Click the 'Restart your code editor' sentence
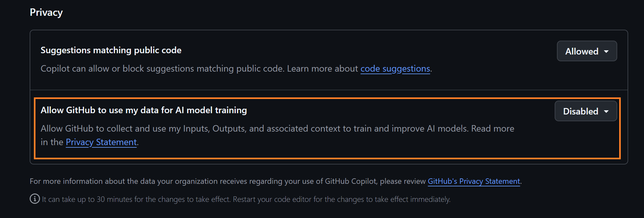The height and width of the screenshot is (218, 644). [x=341, y=199]
